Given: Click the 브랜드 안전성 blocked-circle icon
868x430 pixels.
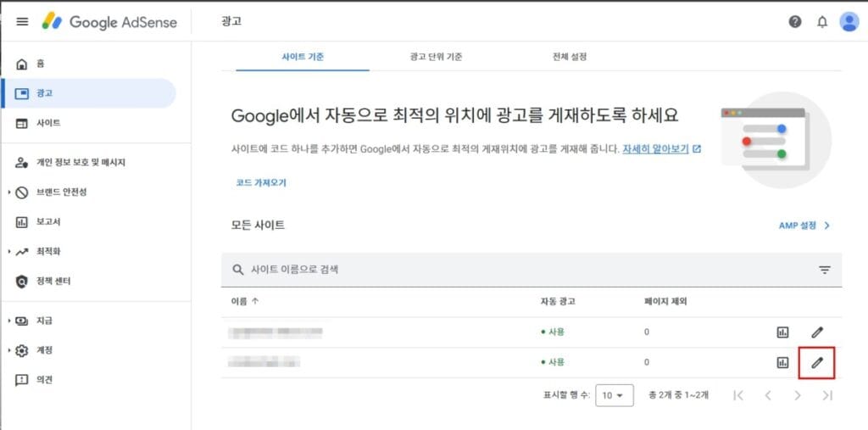Looking at the screenshot, I should 21,193.
